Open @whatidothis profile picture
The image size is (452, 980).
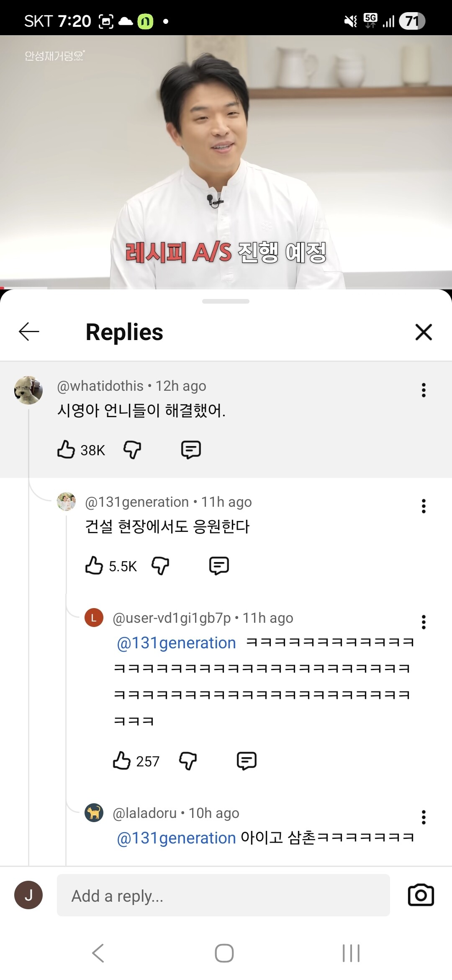click(x=28, y=390)
